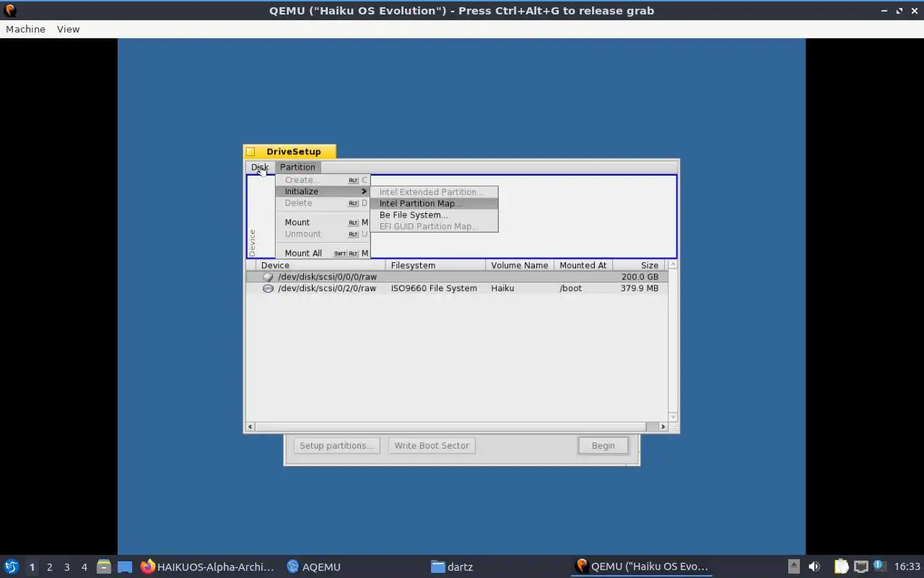The width and height of the screenshot is (924, 578).
Task: Click the Setup partitions… button in Installer
Action: pos(336,446)
